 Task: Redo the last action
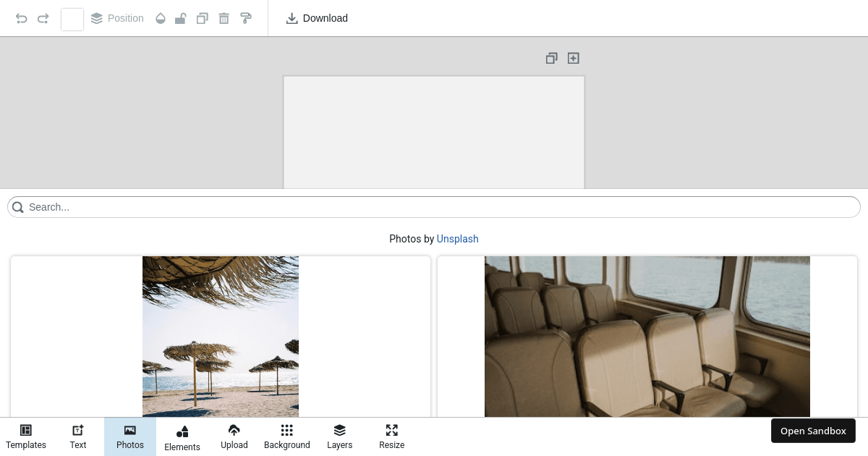pos(43,18)
